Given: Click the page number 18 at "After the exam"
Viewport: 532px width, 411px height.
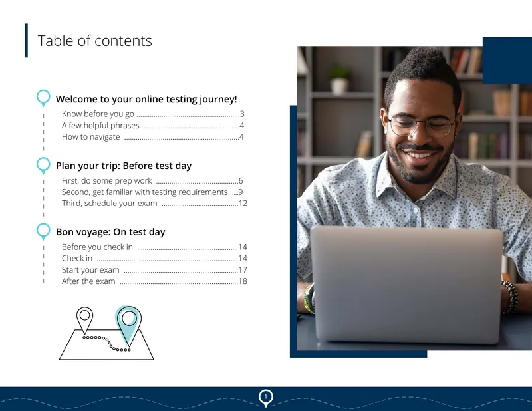Looking at the screenshot, I should 243,281.
